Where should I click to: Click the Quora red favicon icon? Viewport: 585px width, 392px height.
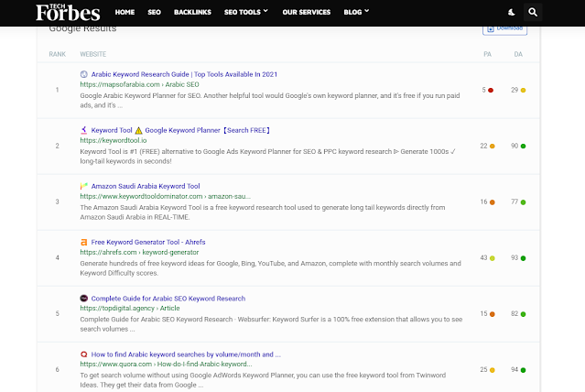coord(84,354)
